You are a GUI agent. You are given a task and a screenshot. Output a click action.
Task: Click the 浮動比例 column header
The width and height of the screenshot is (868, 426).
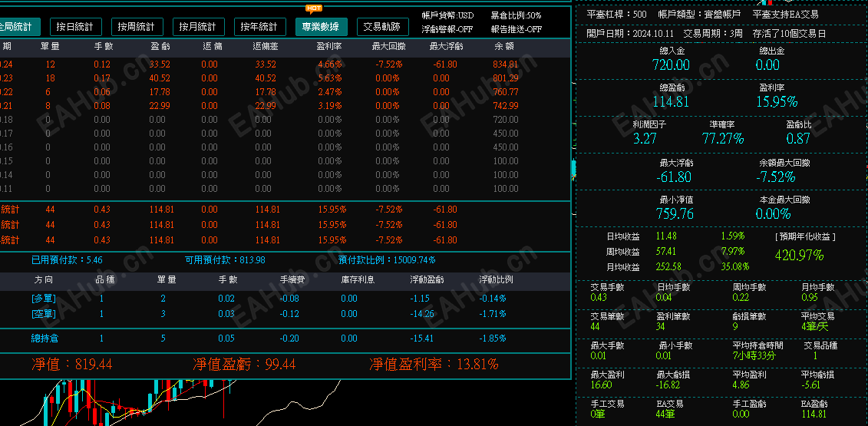(x=496, y=279)
